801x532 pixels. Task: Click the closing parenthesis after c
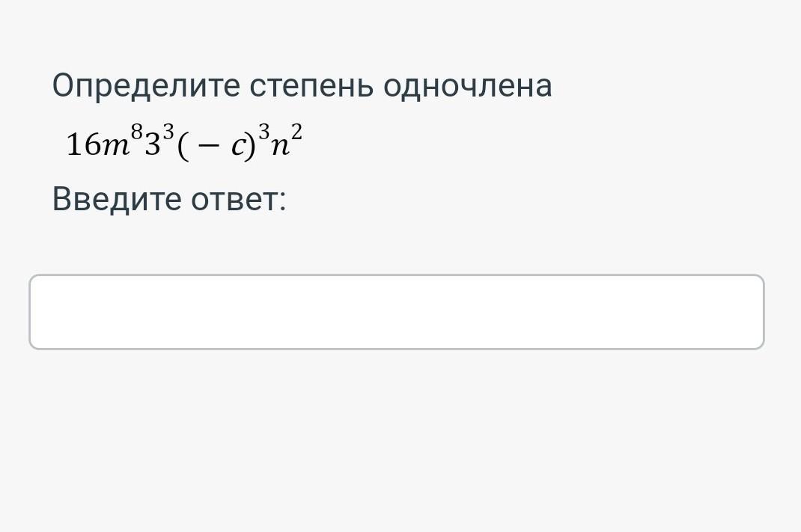click(249, 145)
